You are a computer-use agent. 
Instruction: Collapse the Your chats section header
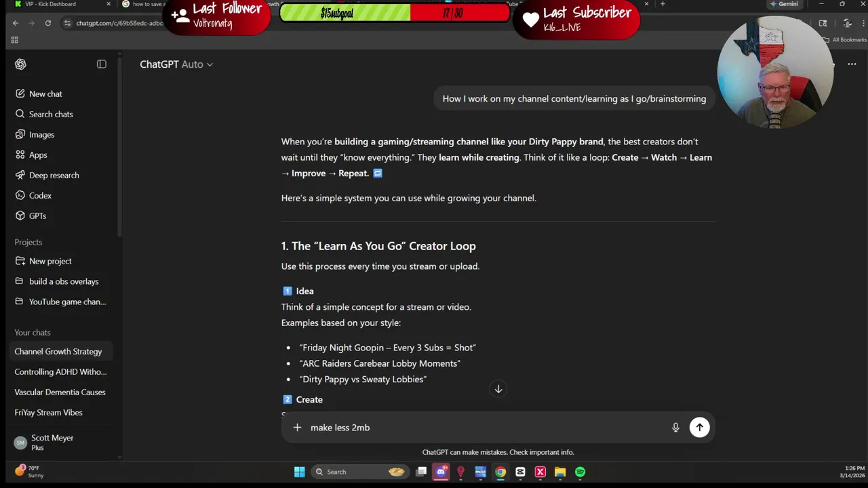point(33,332)
